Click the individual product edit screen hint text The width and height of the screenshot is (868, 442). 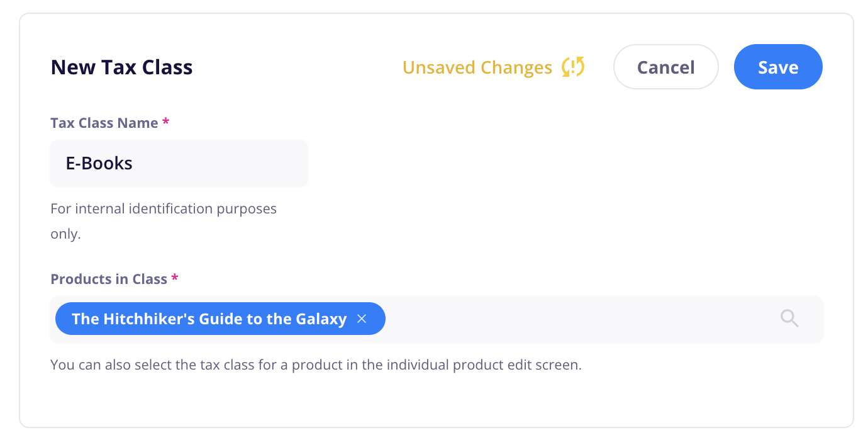[x=316, y=365]
